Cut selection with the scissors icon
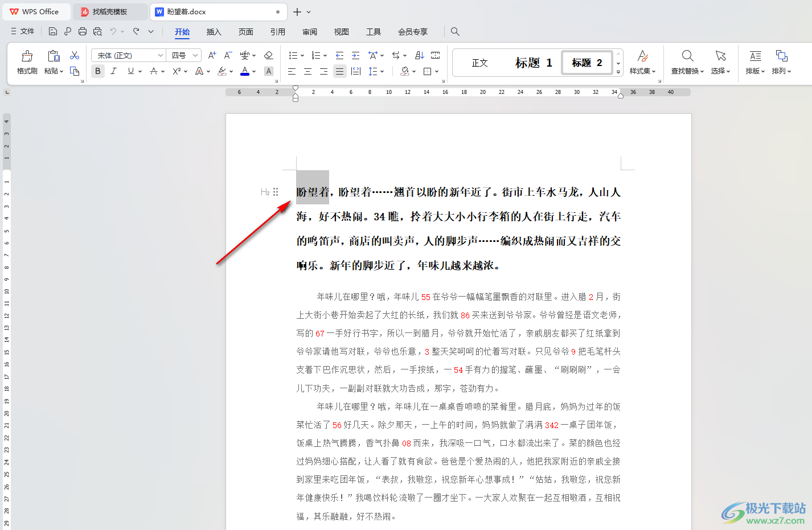Image resolution: width=812 pixels, height=530 pixels. pyautogui.click(x=75, y=55)
